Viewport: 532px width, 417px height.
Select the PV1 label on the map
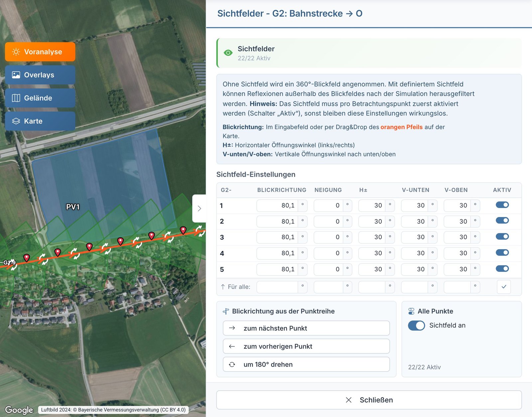pyautogui.click(x=73, y=207)
